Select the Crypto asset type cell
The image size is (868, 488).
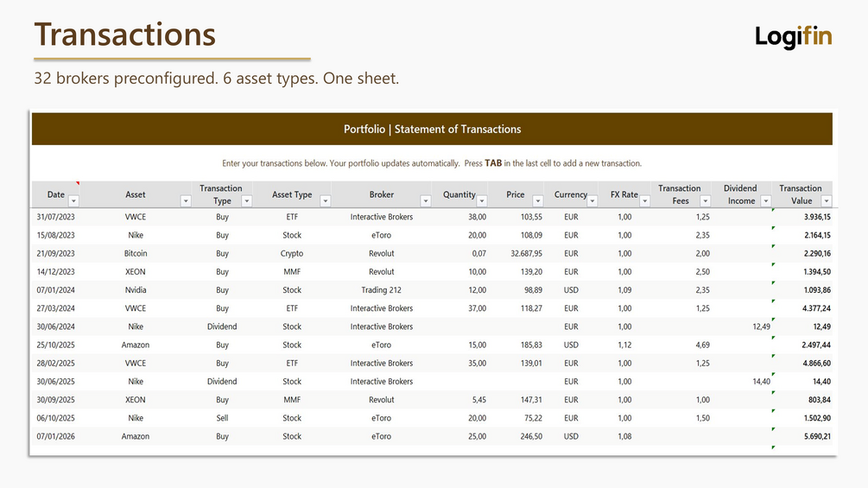coord(292,253)
